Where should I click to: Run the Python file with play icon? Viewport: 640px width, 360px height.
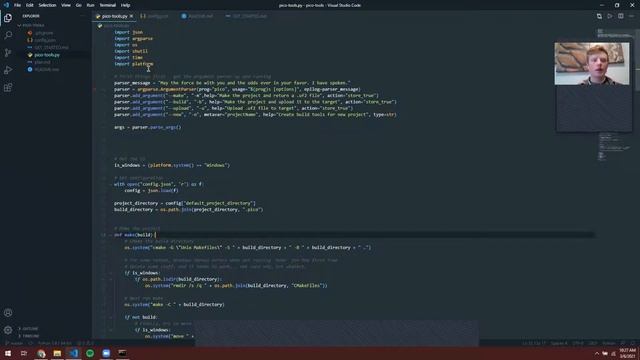(x=610, y=16)
